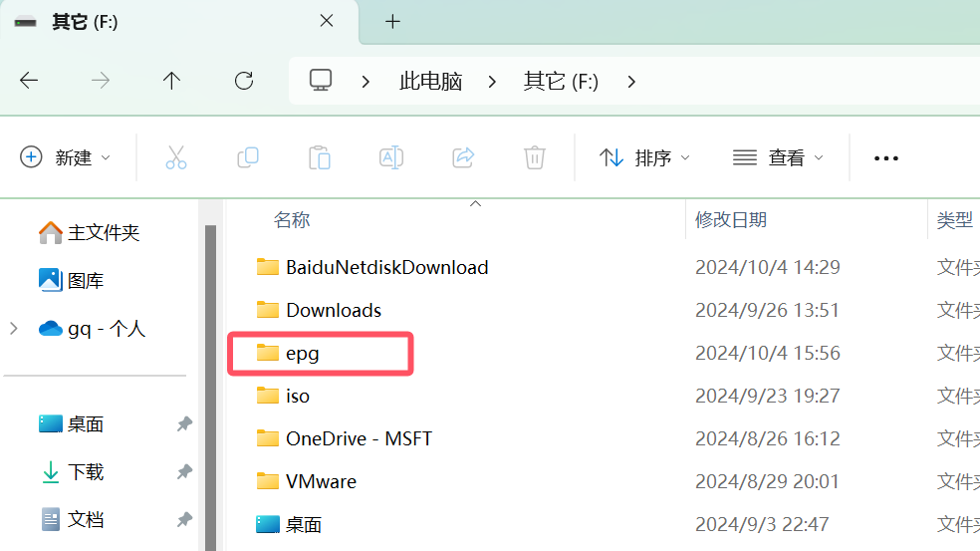Click the date 2024/9/3 22:47
Screen dimensions: 980x551
point(762,524)
